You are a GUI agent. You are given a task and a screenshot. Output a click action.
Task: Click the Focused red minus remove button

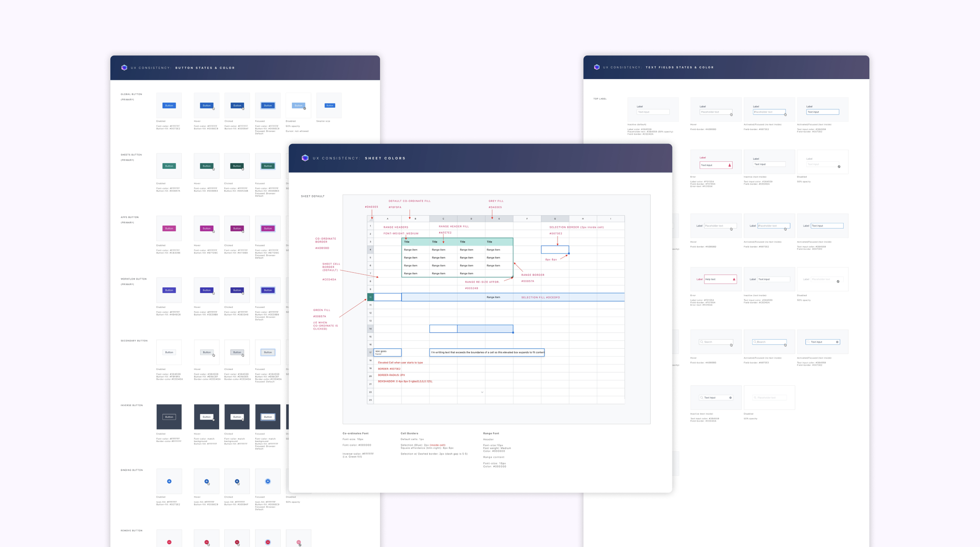coord(268,542)
